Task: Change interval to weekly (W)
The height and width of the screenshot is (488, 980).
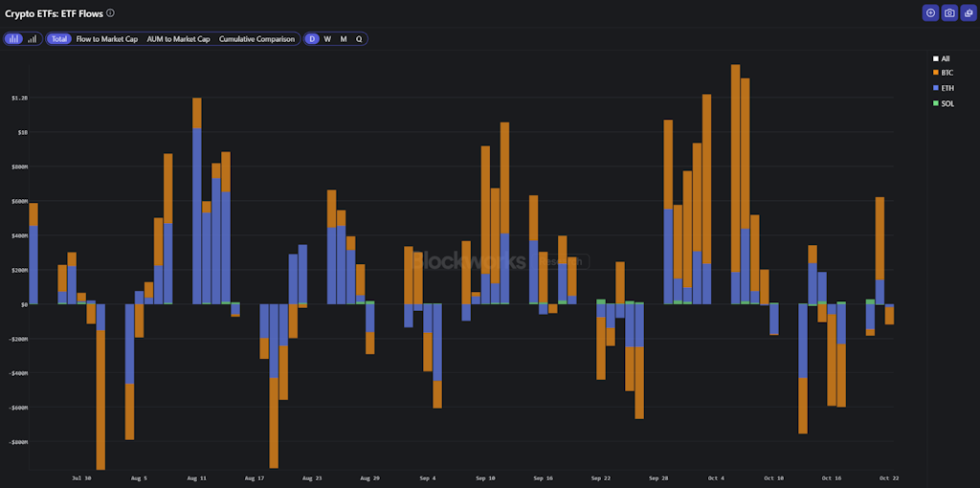Action: pyautogui.click(x=327, y=39)
